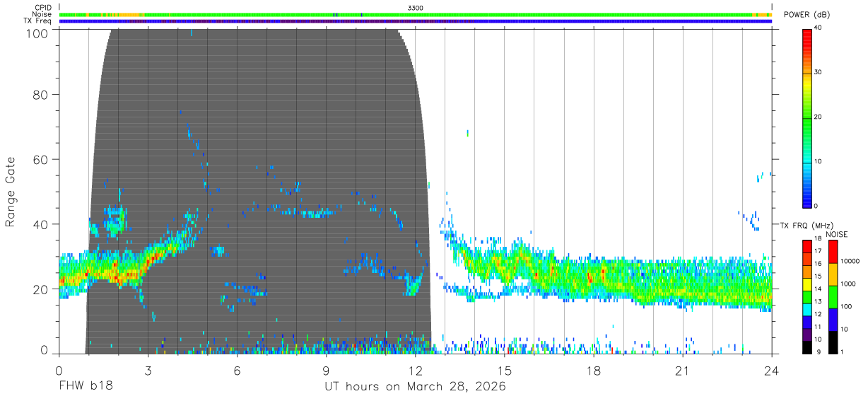Click the green-orange Noise strip above plot
Viewport: 868px width, 401px height.
pyautogui.click(x=415, y=14)
